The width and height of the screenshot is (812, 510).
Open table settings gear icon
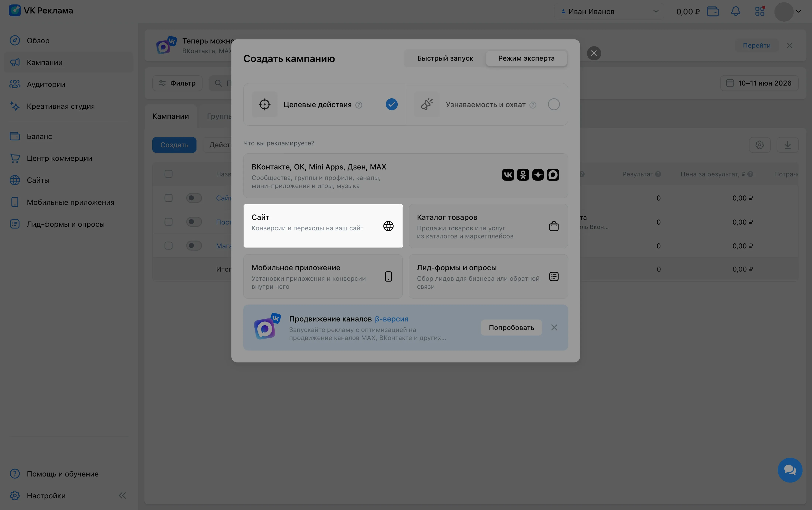pos(759,145)
